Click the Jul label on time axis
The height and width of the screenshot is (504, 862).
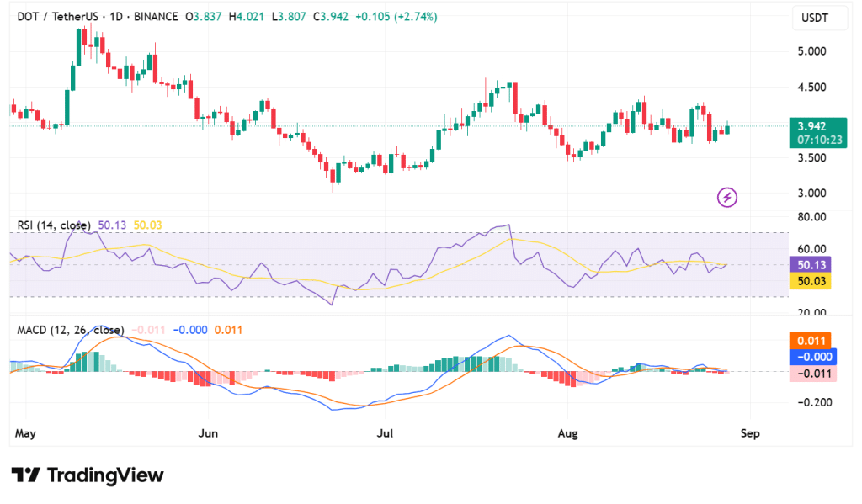click(386, 433)
